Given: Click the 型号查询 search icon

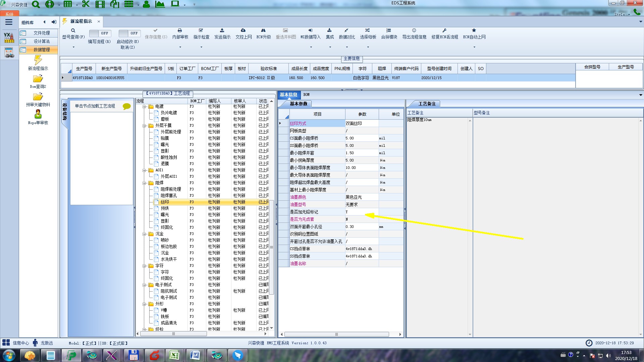Looking at the screenshot, I should (x=73, y=31).
